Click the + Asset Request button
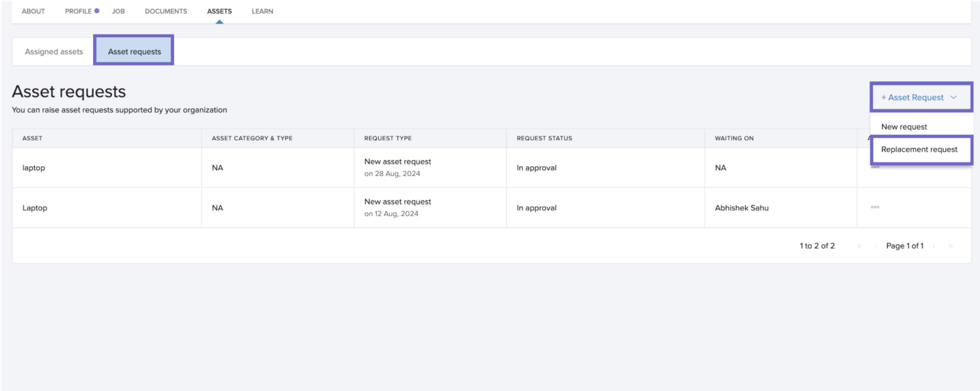The image size is (980, 391). pyautogui.click(x=912, y=98)
